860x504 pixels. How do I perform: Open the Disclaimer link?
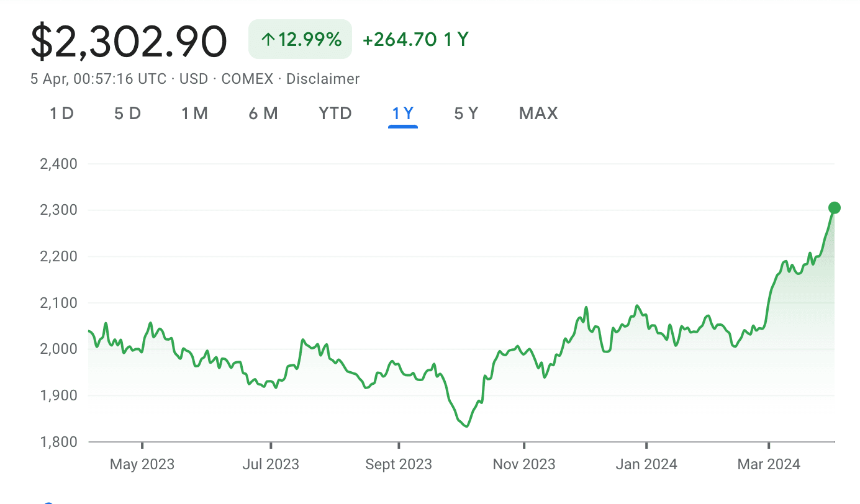click(x=323, y=79)
